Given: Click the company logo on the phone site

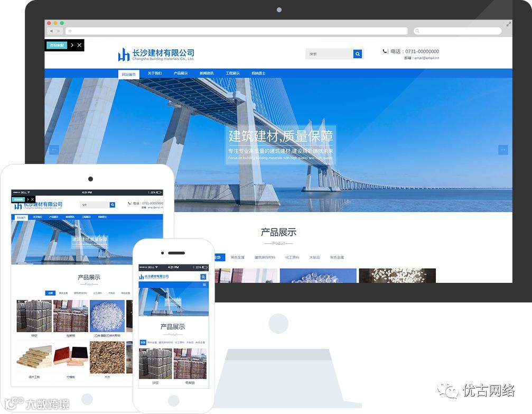Looking at the screenshot, I should pyautogui.click(x=154, y=277).
